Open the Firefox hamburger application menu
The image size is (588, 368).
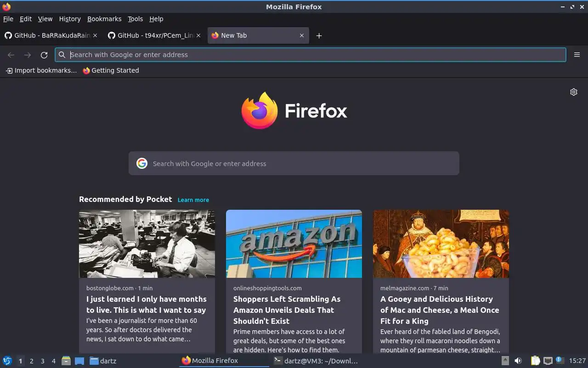[577, 55]
